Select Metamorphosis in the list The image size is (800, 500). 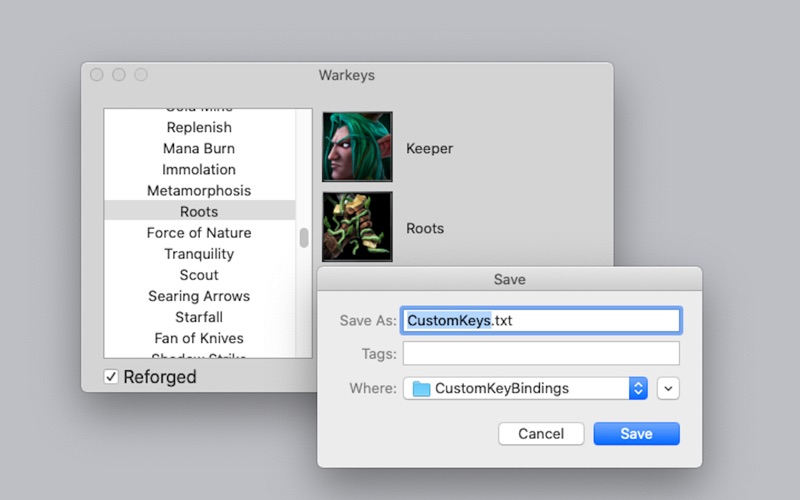pyautogui.click(x=199, y=190)
